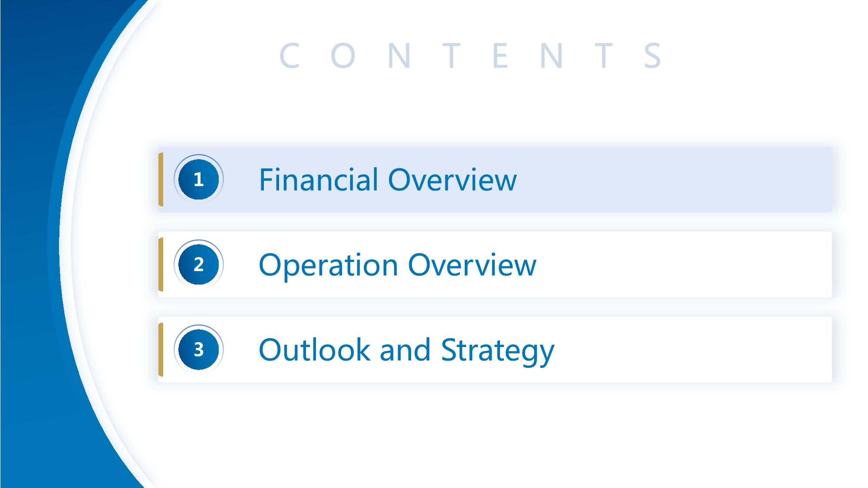Open the Financial Overview section link

pyautogui.click(x=388, y=180)
